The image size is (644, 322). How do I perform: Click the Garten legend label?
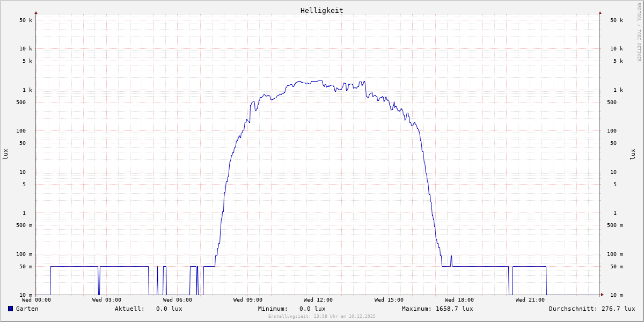coord(27,309)
